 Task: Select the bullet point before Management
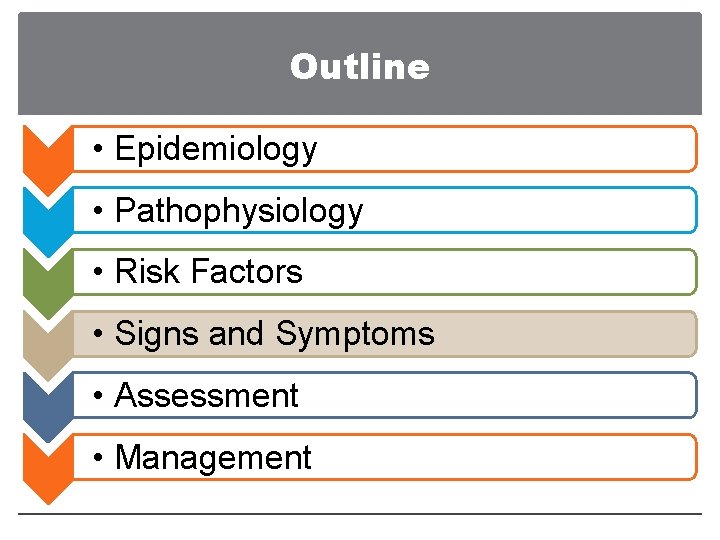(97, 459)
